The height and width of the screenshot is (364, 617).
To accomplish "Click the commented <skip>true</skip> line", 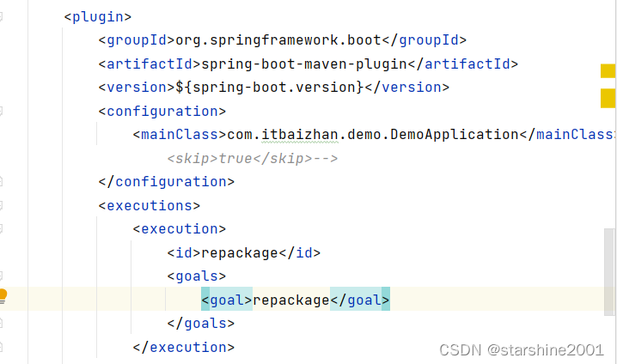I will pos(253,159).
